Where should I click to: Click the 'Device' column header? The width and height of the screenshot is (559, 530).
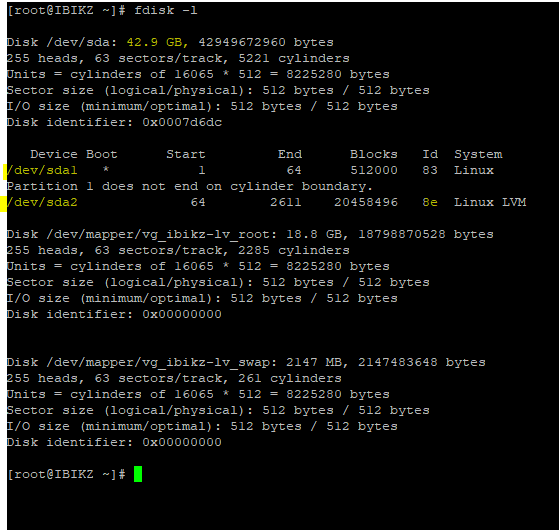click(54, 154)
